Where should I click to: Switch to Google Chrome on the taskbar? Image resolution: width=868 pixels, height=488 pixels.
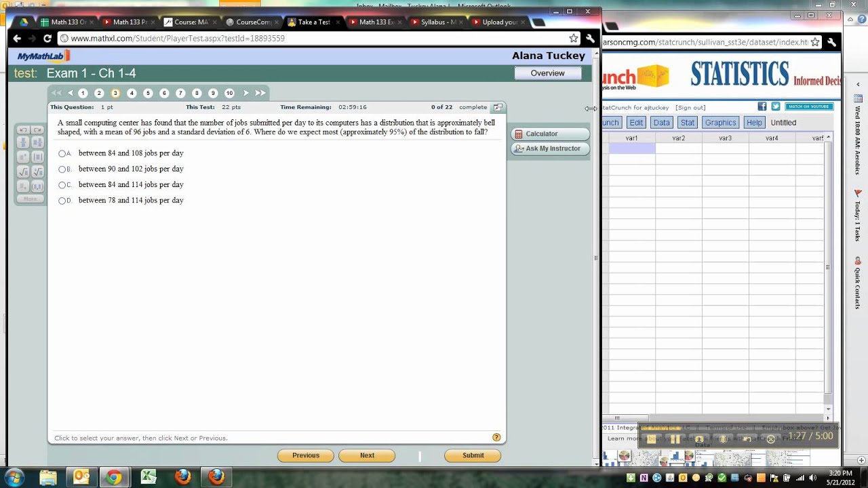[x=115, y=477]
